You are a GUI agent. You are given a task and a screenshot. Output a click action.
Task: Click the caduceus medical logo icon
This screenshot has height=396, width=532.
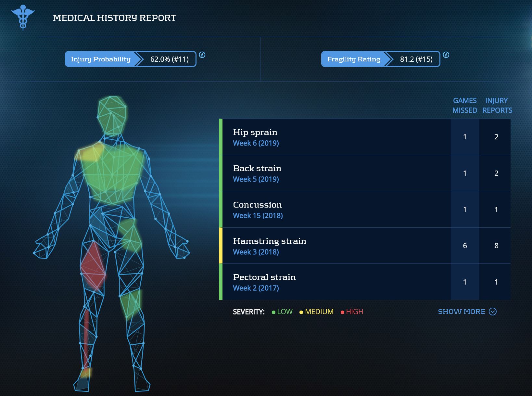(x=23, y=17)
